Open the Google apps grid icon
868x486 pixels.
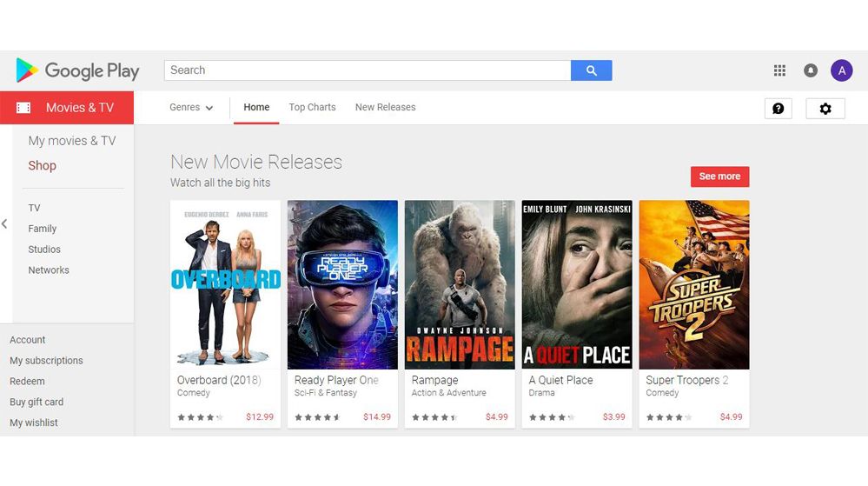tap(779, 70)
